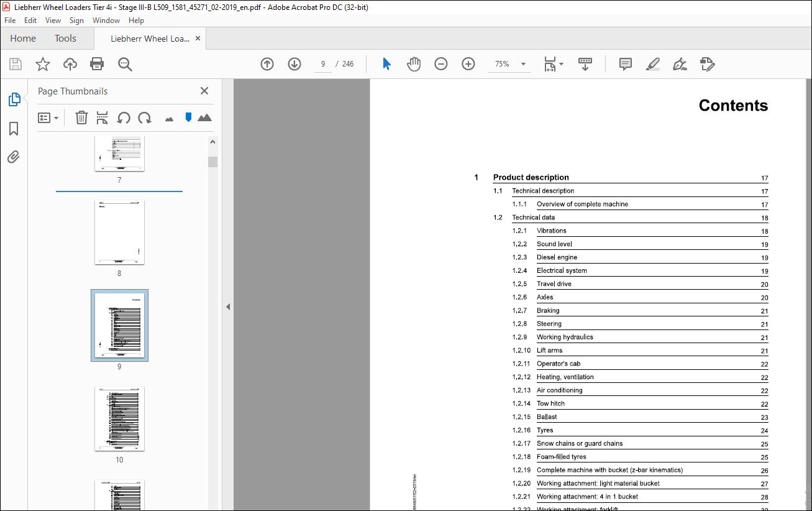Click the stamp tool icon
This screenshot has width=812, height=511.
[x=707, y=64]
